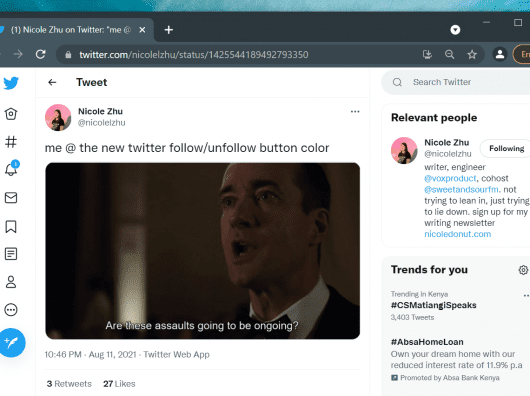
Task: Open Trends settings gear icon
Action: pos(523,270)
